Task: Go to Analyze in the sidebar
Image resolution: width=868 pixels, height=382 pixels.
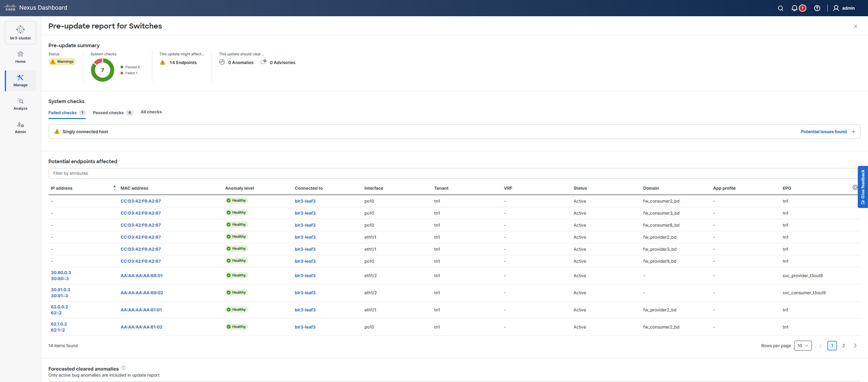Action: 20,104
